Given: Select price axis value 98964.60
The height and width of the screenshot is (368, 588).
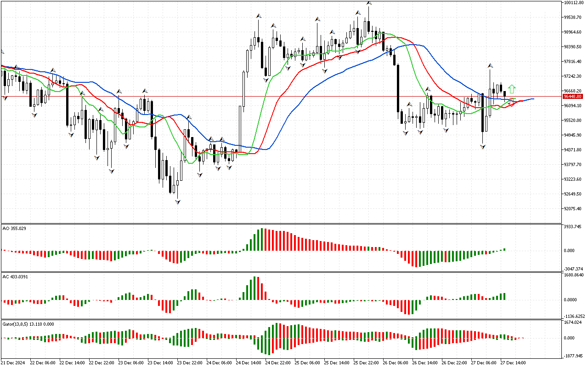Looking at the screenshot, I should (573, 32).
